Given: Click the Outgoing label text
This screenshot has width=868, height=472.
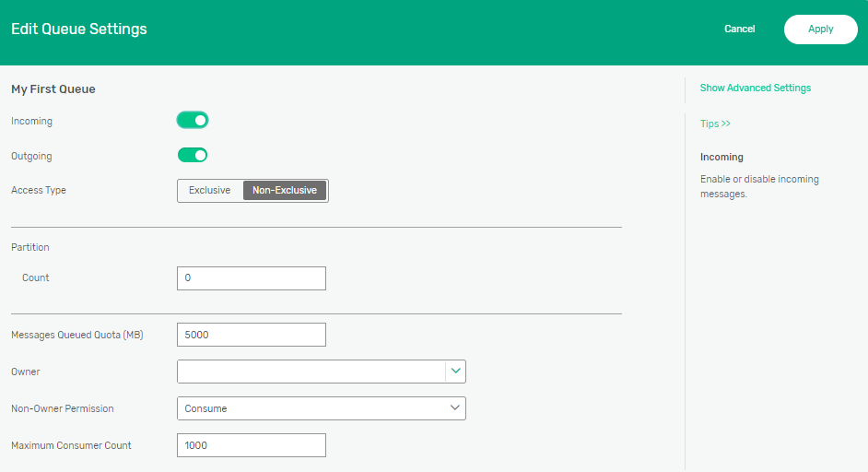Looking at the screenshot, I should coord(31,156).
